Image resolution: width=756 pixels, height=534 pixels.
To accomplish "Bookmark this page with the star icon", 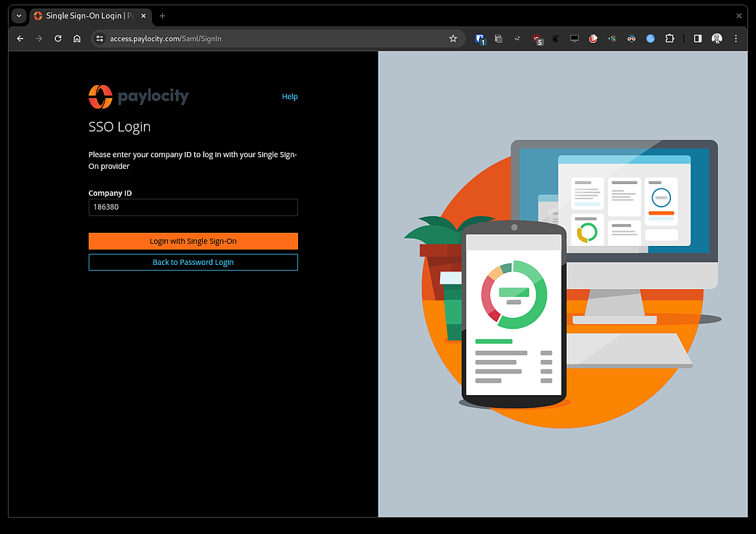I will click(453, 39).
